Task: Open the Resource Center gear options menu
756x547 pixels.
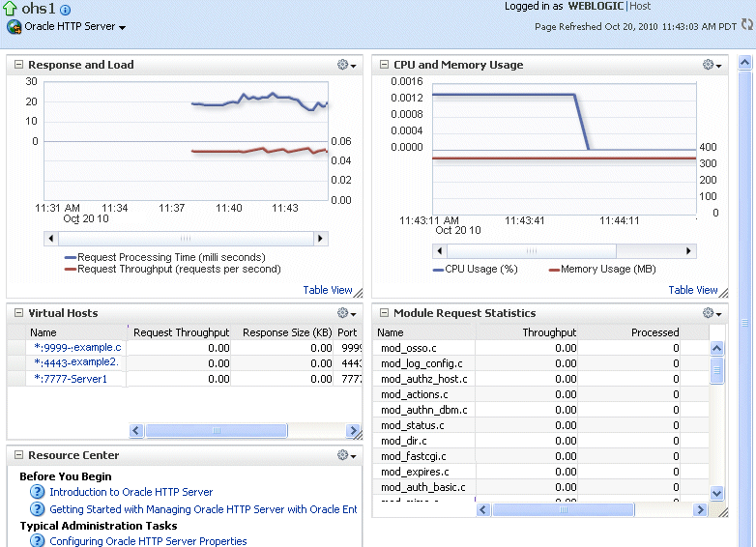Action: click(x=346, y=455)
